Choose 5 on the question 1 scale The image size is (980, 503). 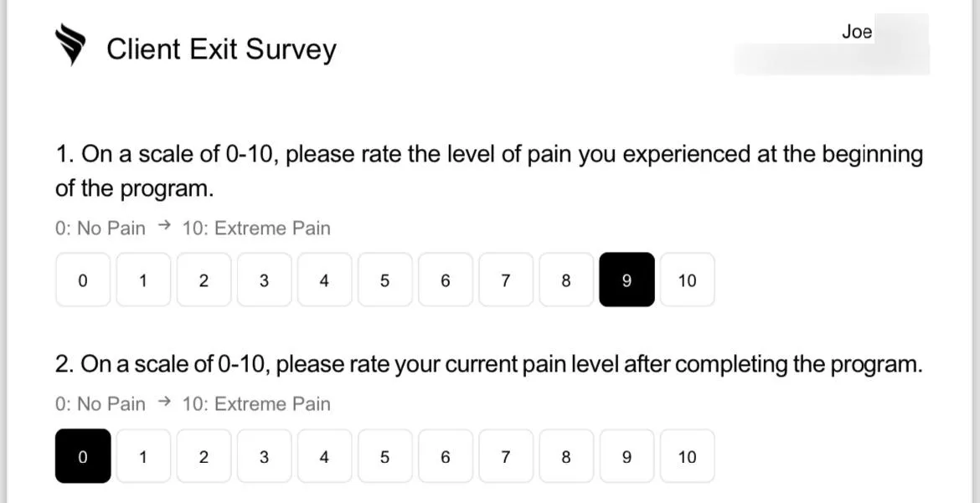385,280
